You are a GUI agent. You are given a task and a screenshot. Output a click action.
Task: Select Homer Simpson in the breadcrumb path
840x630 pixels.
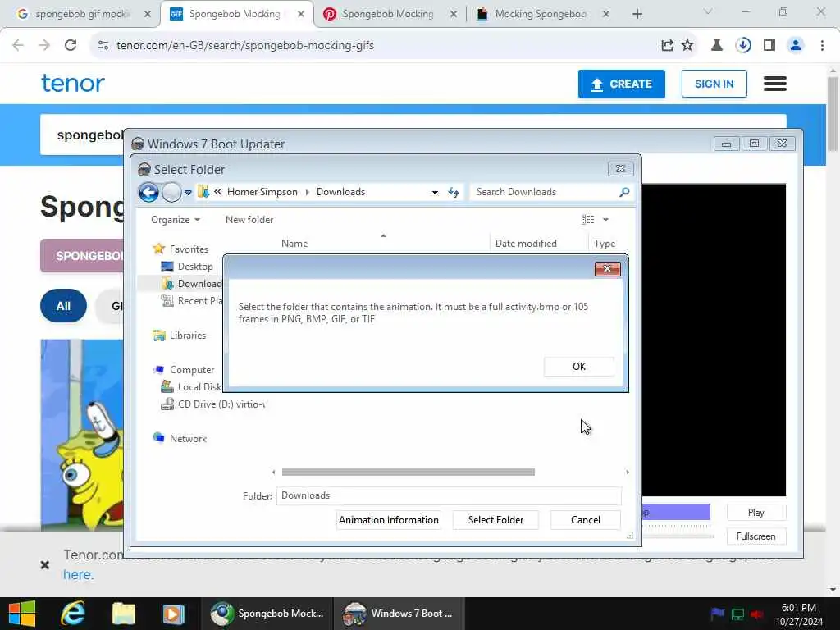tap(262, 192)
